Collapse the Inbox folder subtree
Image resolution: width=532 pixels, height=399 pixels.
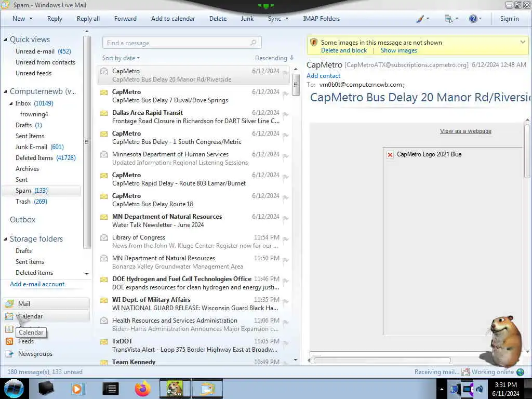click(x=11, y=103)
